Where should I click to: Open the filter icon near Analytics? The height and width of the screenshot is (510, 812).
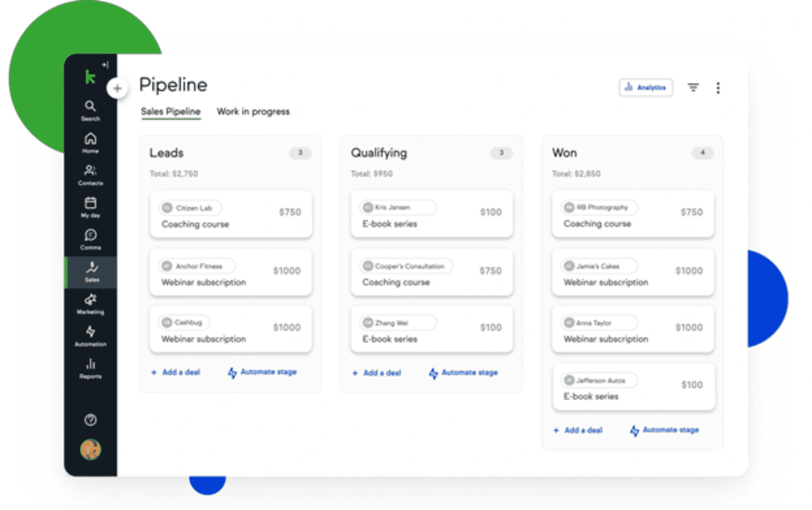[693, 87]
